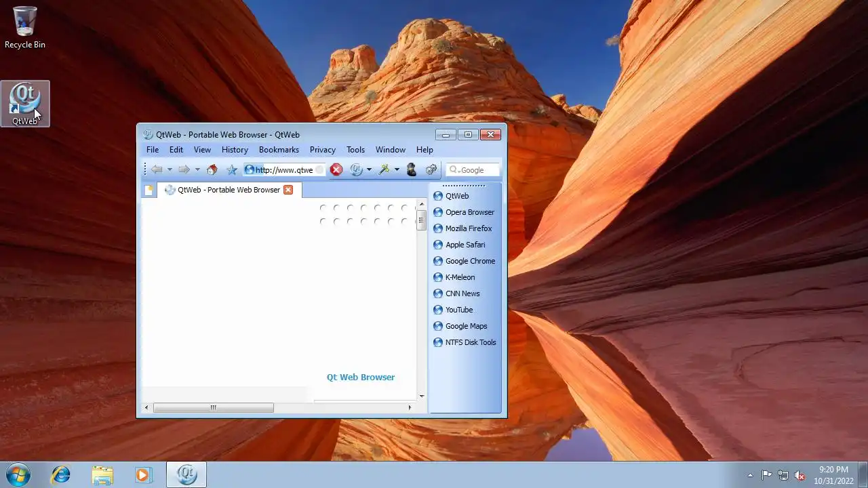Click the bookmark star icon
868x488 pixels.
tap(232, 170)
